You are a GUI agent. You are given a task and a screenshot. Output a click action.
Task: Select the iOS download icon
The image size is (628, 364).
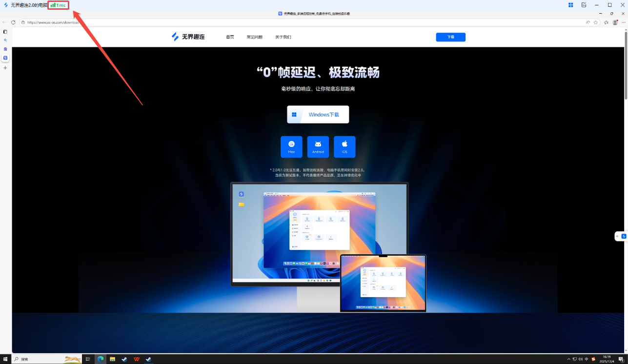point(345,146)
